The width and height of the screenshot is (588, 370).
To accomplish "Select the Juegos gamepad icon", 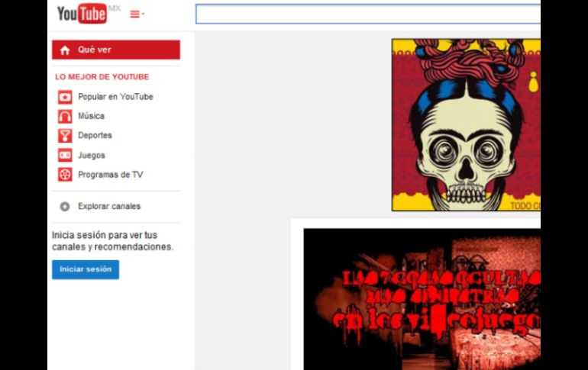I will (65, 156).
